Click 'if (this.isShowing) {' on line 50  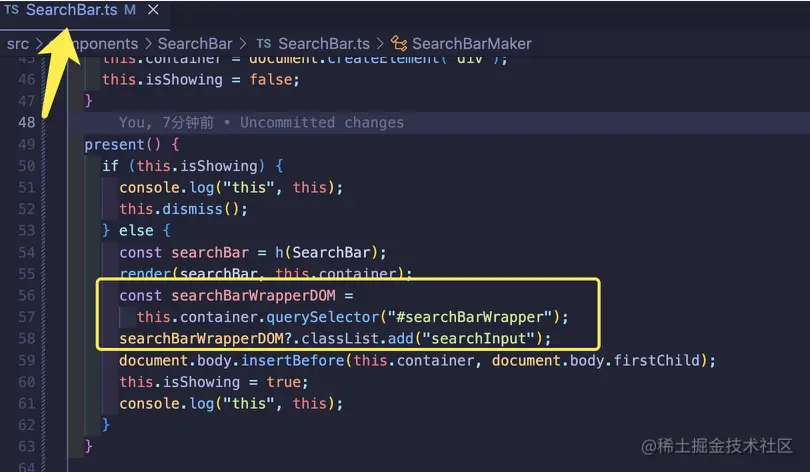click(192, 166)
